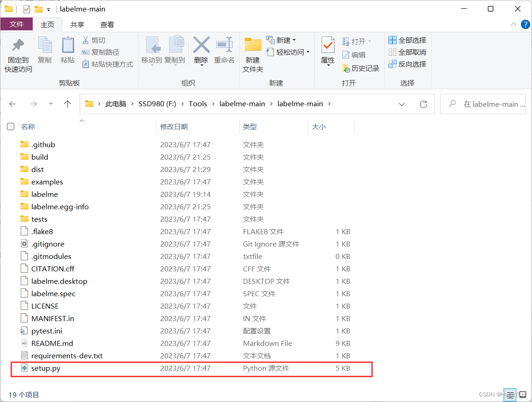Click the Paste (粘贴) clipboard icon
The height and width of the screenshot is (402, 532).
point(68,45)
